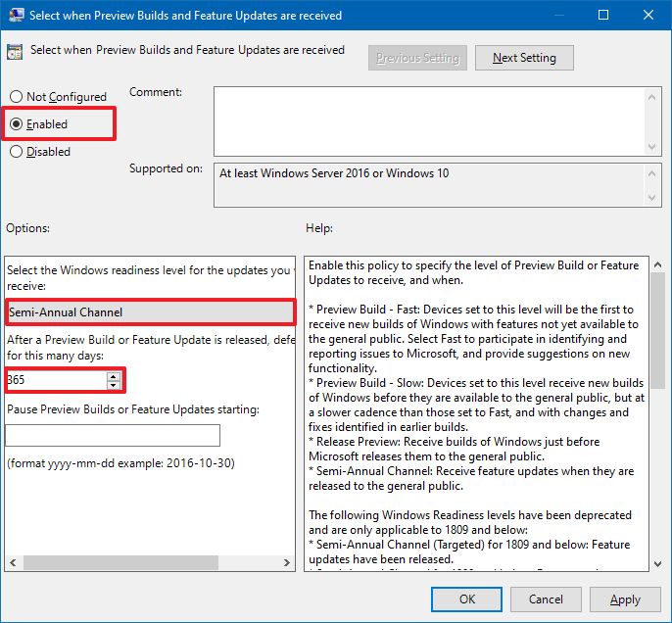Click the Cancel button
672x623 pixels.
click(546, 599)
